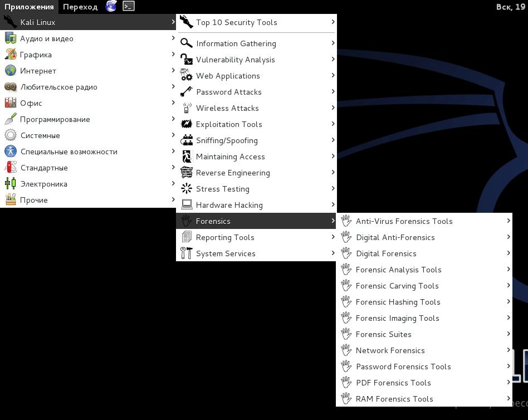The height and width of the screenshot is (420, 528).
Task: Click the arrow beside Information Gathering
Action: tap(333, 43)
